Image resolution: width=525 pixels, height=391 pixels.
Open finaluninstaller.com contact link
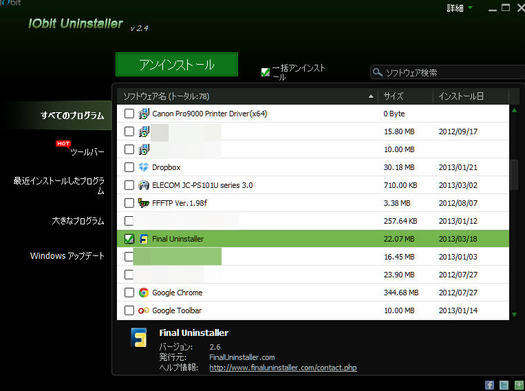[283, 368]
